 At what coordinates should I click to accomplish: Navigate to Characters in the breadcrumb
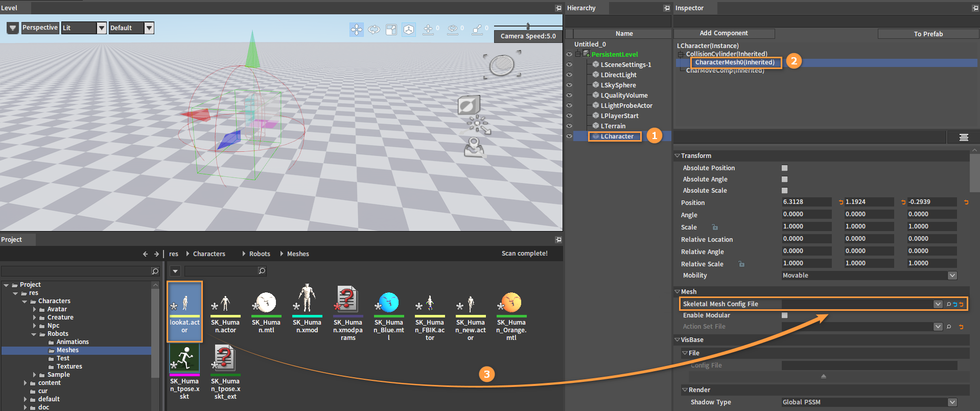(209, 254)
